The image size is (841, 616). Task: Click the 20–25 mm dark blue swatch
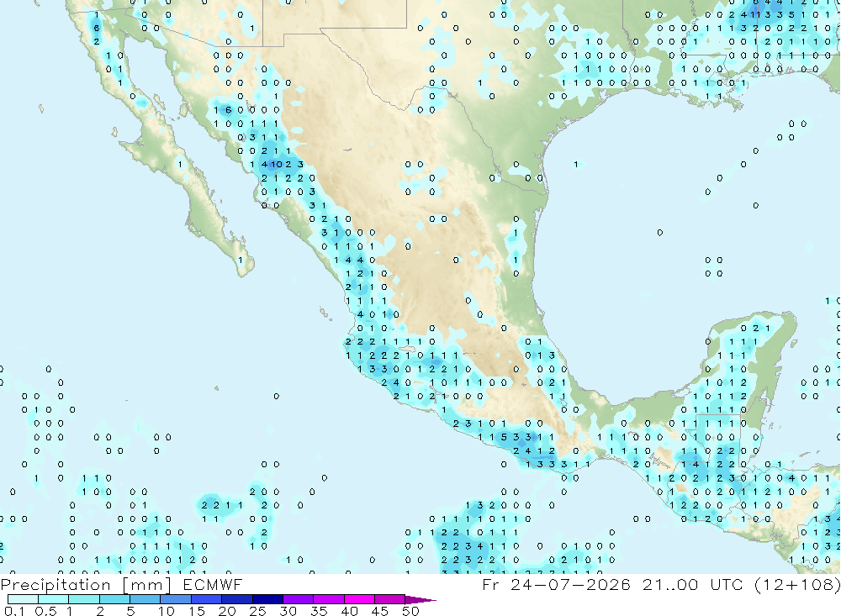237,599
